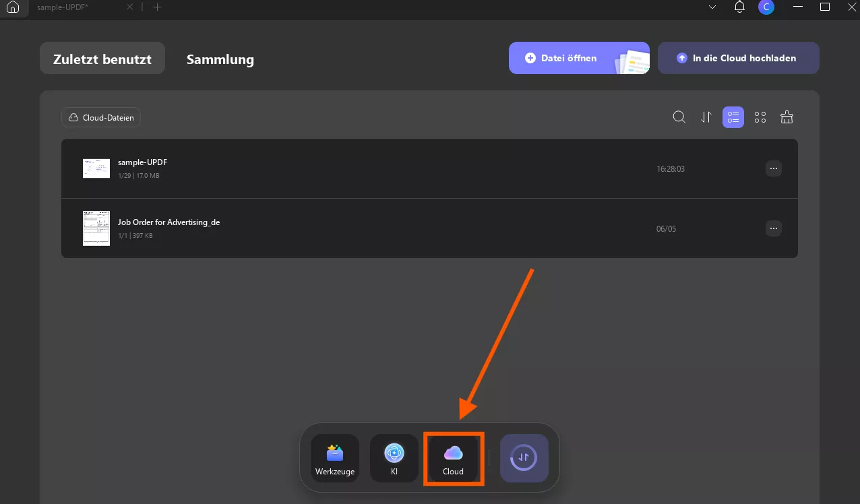This screenshot has height=504, width=860.
Task: Switch to the Sammlung tab
Action: (220, 59)
